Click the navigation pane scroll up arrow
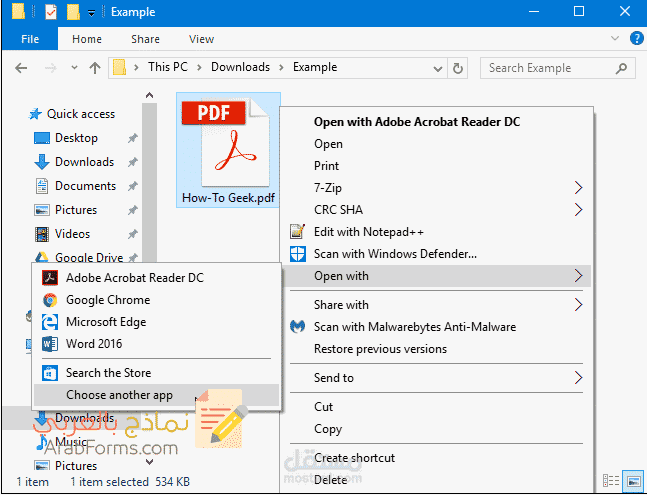Viewport: 647px width, 495px height. pyautogui.click(x=149, y=96)
